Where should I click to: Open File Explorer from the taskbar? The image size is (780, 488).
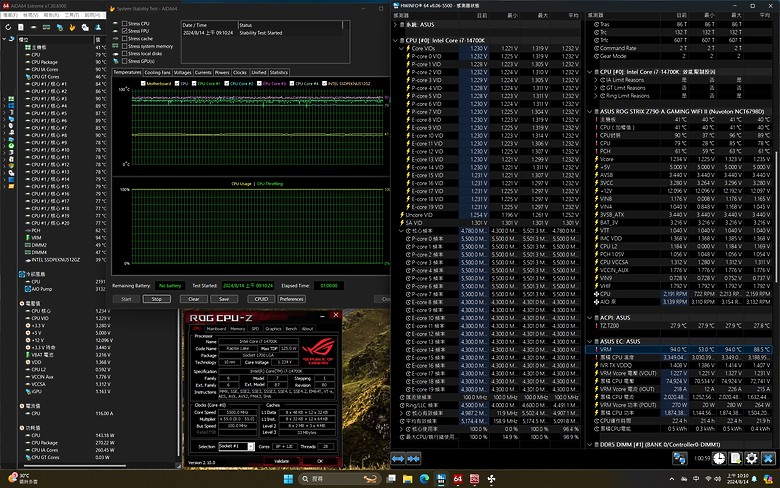click(x=407, y=479)
